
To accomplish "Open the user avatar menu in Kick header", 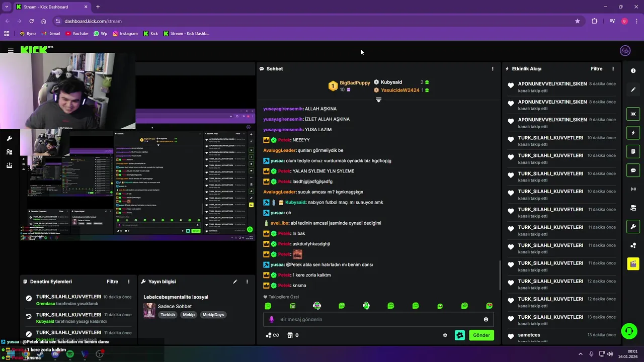I will coord(625,50).
